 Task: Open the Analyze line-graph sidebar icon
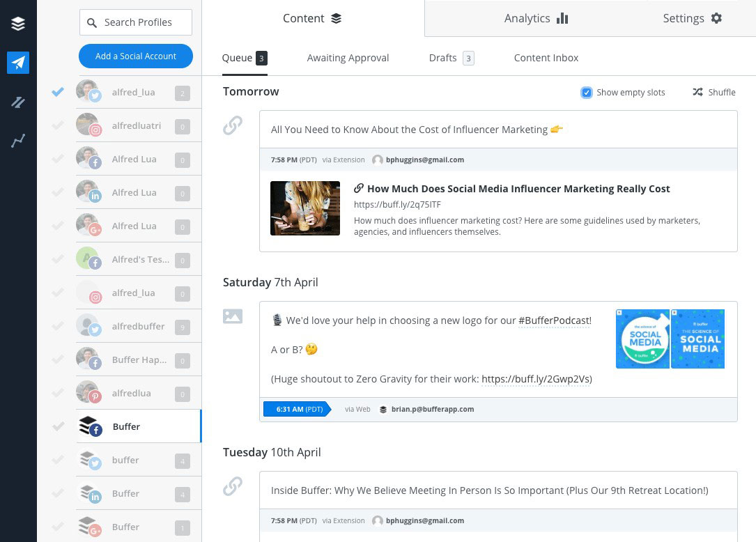coord(18,141)
